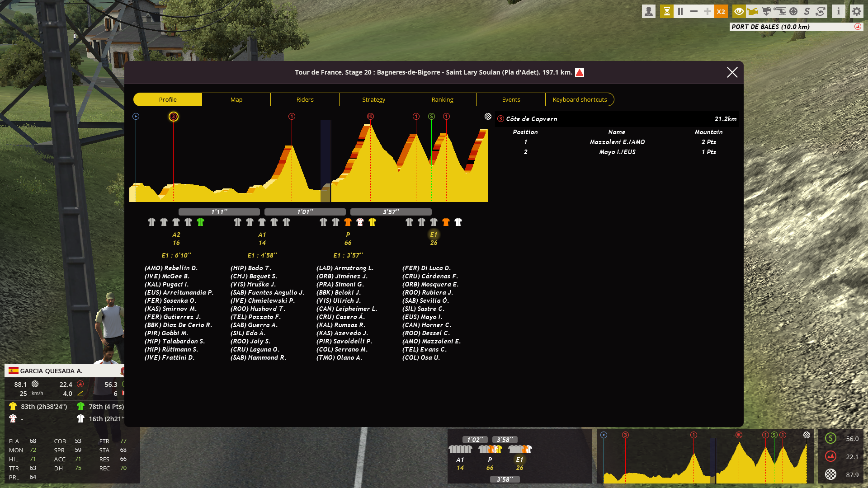Select rider Rebellin D. in A2 list
Screen dimensions: 868x488
click(x=171, y=268)
